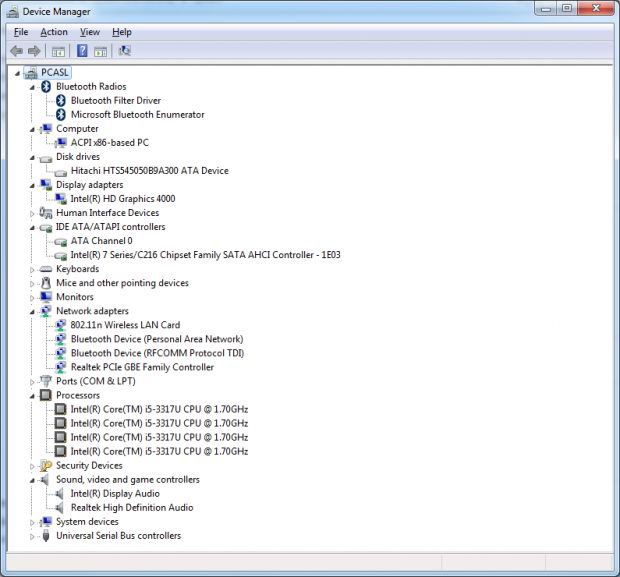Click the Bluetooth Filter Driver icon
Screen dimensions: 620x577
[61, 101]
